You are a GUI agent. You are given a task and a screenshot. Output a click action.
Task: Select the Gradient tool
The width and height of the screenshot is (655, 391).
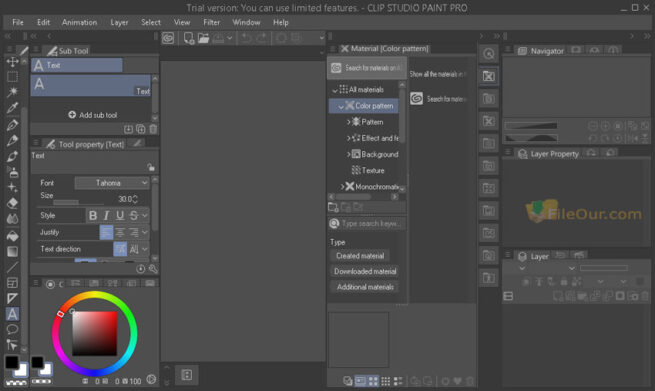(x=13, y=251)
